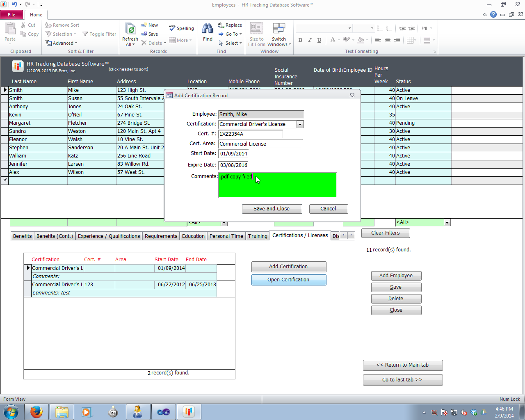Click the bullets list icon
The image size is (525, 420).
(x=380, y=28)
